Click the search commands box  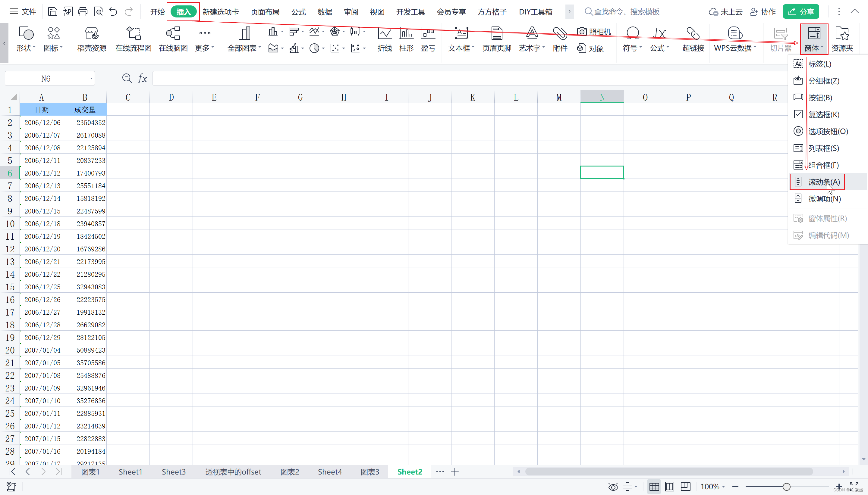click(x=622, y=12)
